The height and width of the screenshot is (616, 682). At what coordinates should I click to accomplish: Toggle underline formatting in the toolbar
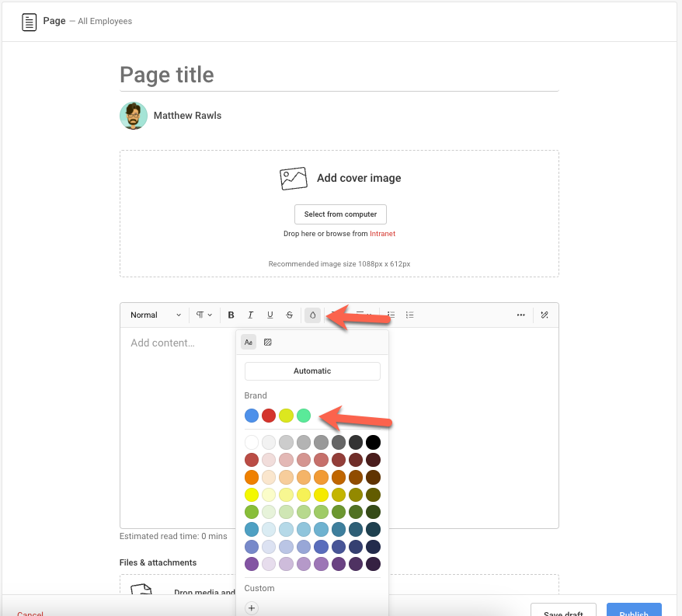click(x=270, y=315)
